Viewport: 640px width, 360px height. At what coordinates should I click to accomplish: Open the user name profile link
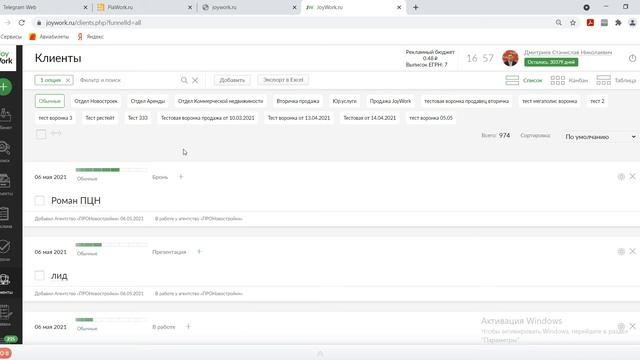click(x=568, y=52)
